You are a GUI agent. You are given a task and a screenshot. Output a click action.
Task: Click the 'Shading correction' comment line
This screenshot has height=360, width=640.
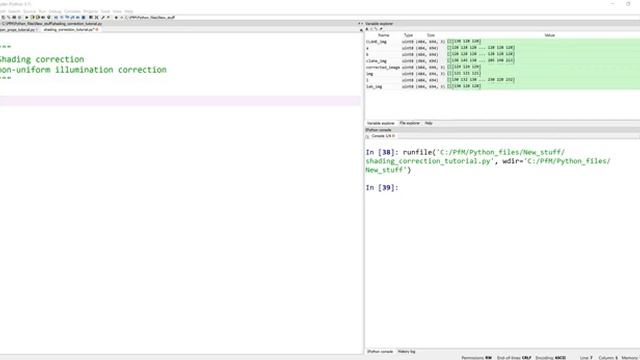41,59
